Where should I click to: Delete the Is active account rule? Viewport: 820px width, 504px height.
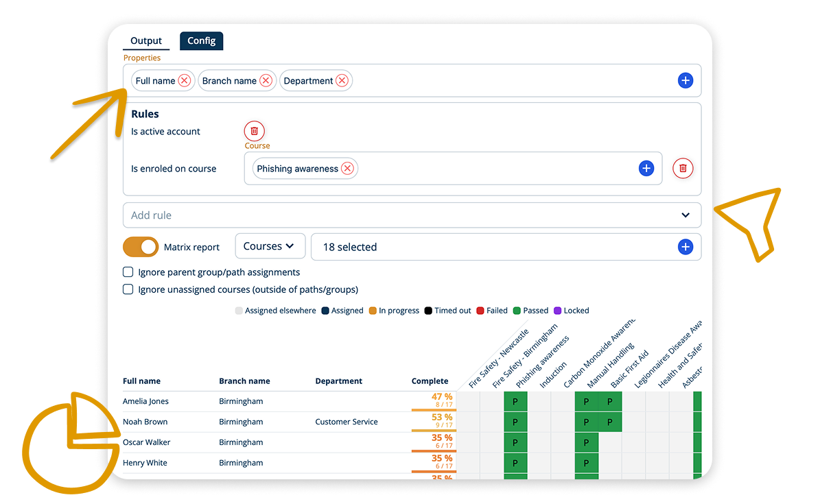coord(254,131)
